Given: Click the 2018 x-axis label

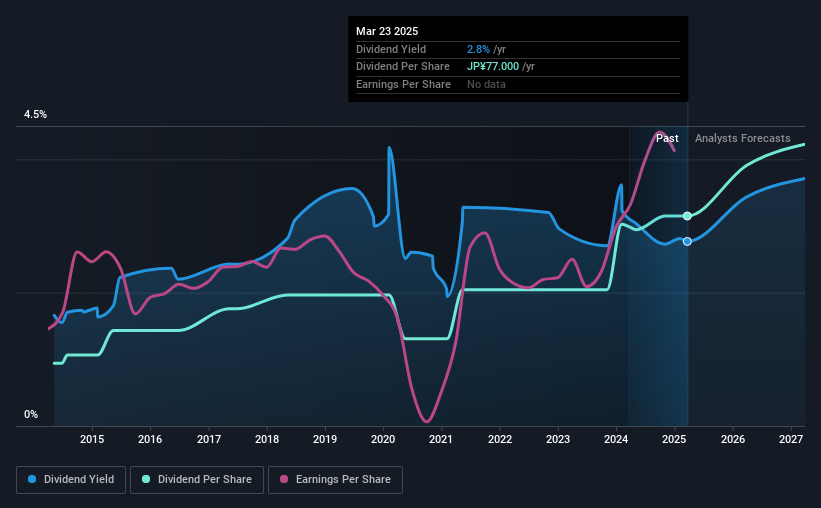Looking at the screenshot, I should click(267, 439).
